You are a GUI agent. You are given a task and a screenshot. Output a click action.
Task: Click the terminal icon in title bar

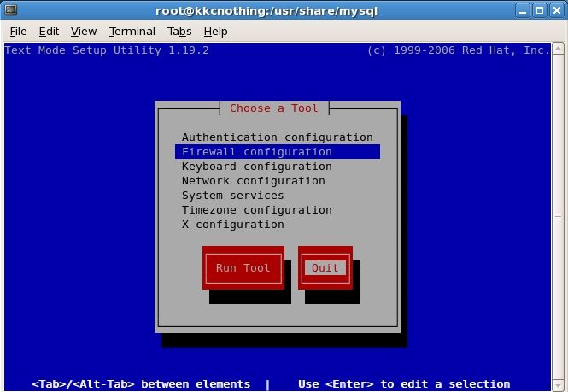tap(10, 9)
